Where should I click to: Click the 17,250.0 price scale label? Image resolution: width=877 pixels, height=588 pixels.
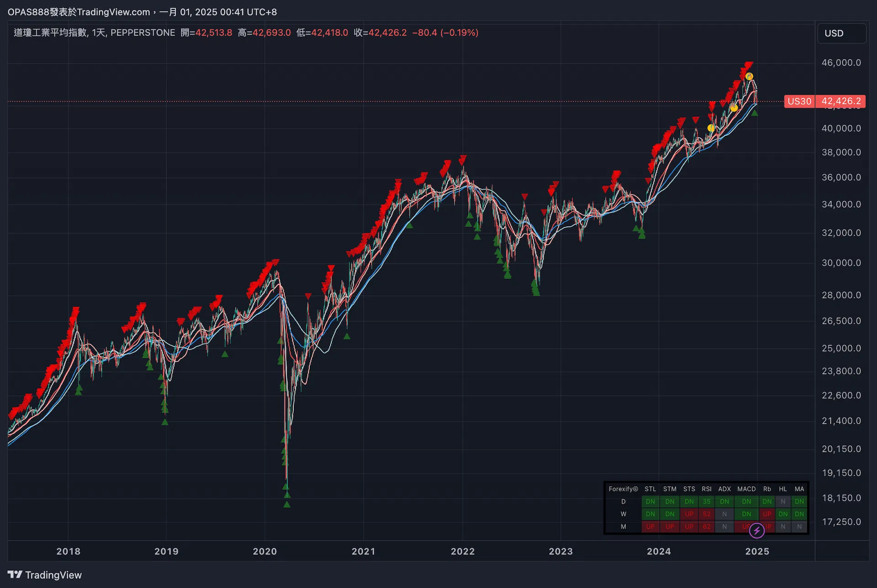841,522
